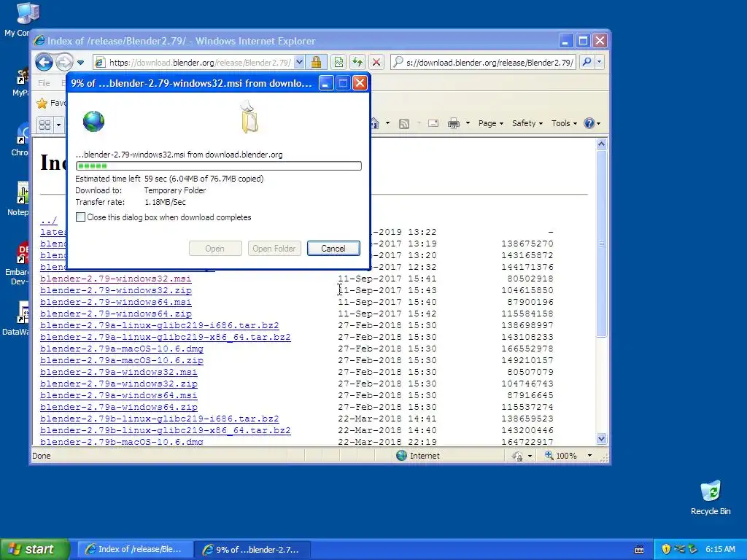This screenshot has width=747, height=560.
Task: Click the IE Back navigation arrow
Action: tap(44, 62)
